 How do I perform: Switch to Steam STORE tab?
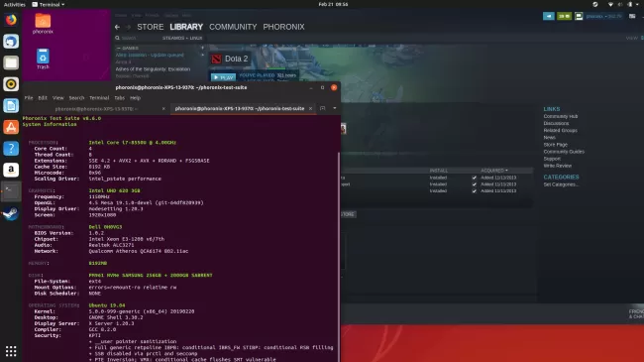coord(151,27)
